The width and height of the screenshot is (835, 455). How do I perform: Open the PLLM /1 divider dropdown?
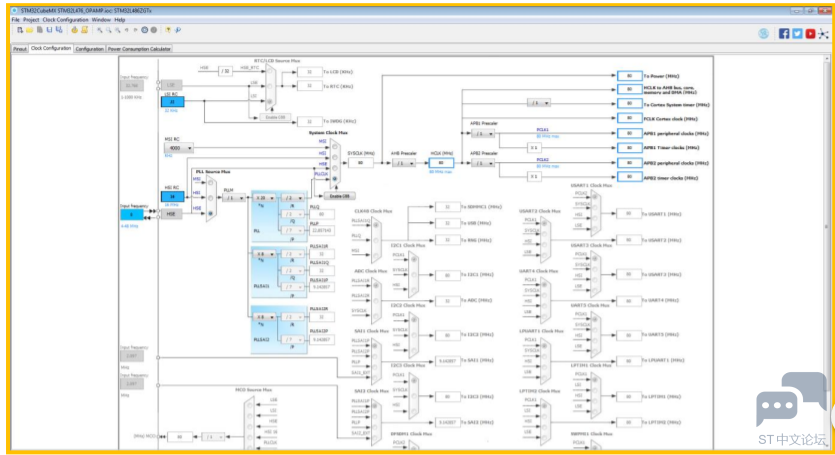click(x=233, y=198)
